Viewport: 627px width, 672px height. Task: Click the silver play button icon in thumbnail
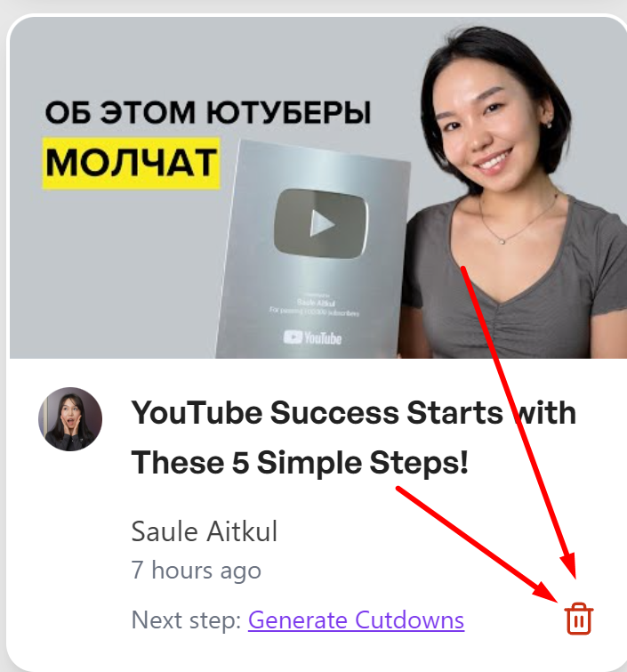click(x=321, y=223)
